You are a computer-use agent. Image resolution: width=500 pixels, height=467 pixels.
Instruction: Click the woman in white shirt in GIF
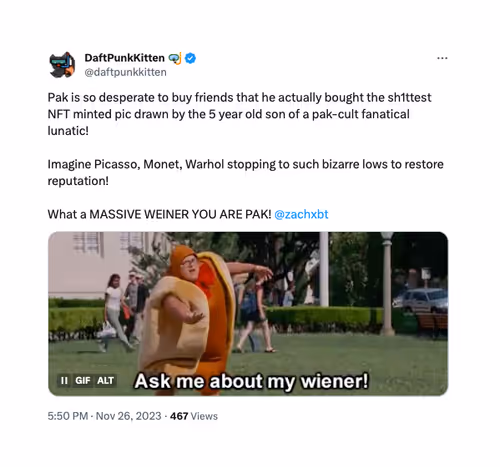[x=114, y=312]
